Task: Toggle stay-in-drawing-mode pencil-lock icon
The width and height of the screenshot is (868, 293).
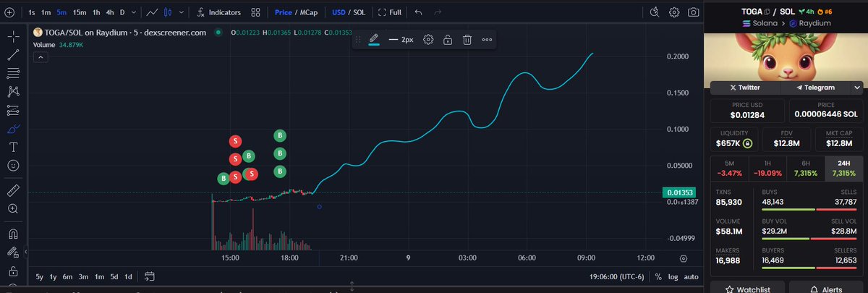Action: pyautogui.click(x=13, y=252)
